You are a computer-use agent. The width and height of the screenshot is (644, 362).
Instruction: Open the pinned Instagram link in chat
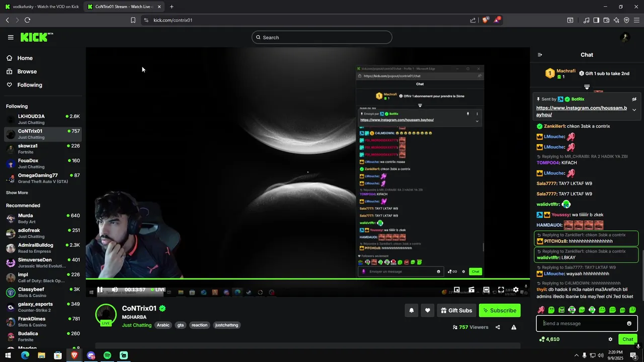click(582, 111)
